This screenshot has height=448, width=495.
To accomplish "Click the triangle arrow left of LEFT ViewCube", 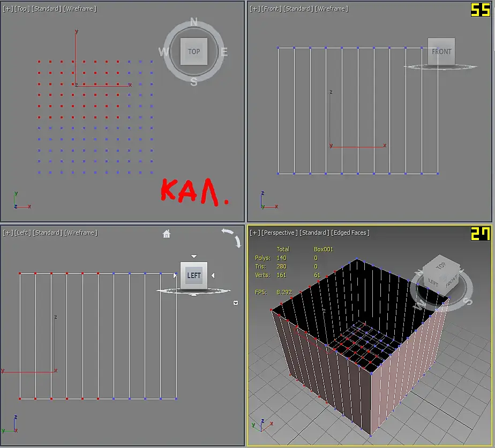I will (175, 275).
